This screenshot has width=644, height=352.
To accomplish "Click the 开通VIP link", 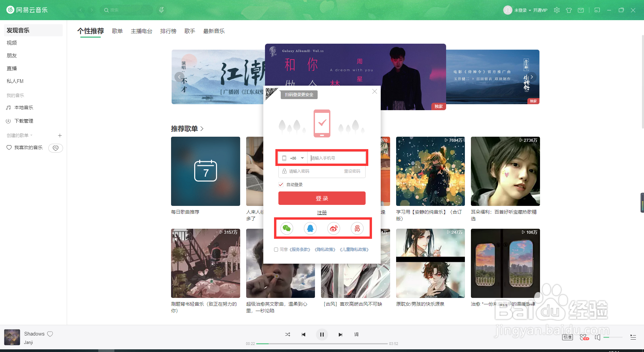I will point(540,10).
